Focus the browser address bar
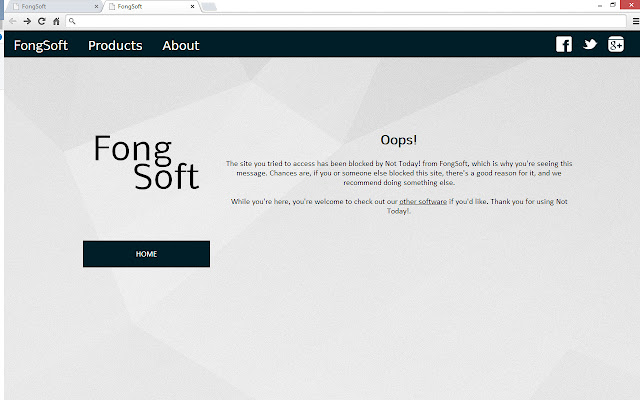 (346, 21)
